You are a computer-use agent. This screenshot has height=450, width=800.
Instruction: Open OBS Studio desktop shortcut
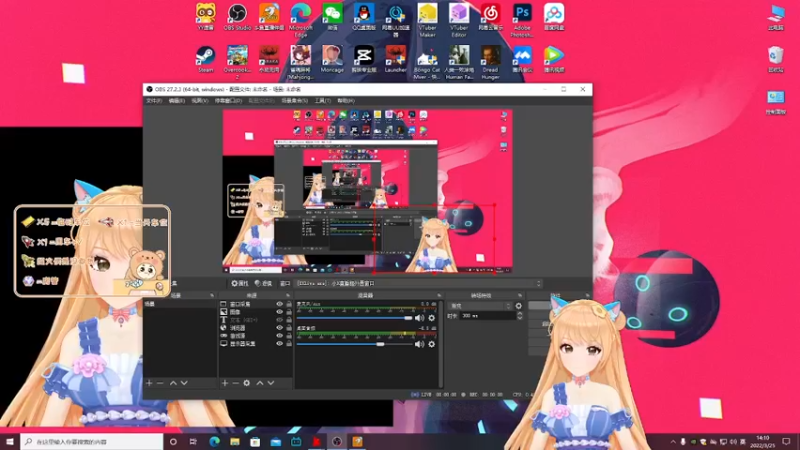point(237,17)
